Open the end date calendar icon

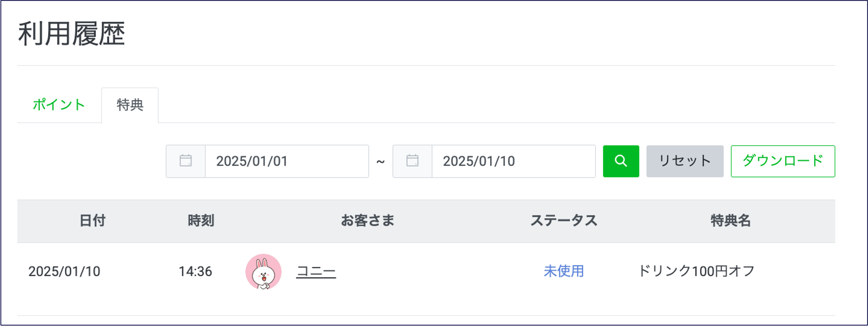tap(412, 161)
